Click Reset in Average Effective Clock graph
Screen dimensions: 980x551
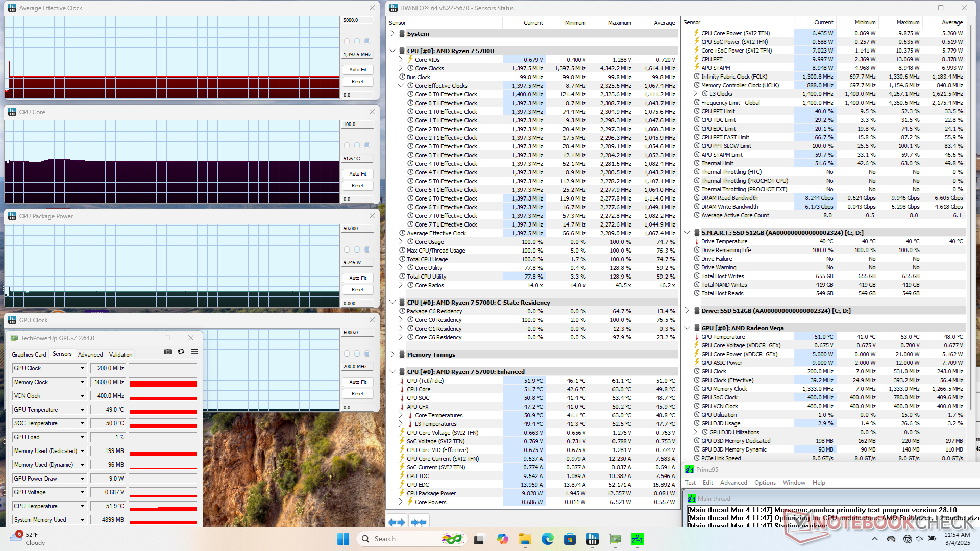(x=358, y=82)
